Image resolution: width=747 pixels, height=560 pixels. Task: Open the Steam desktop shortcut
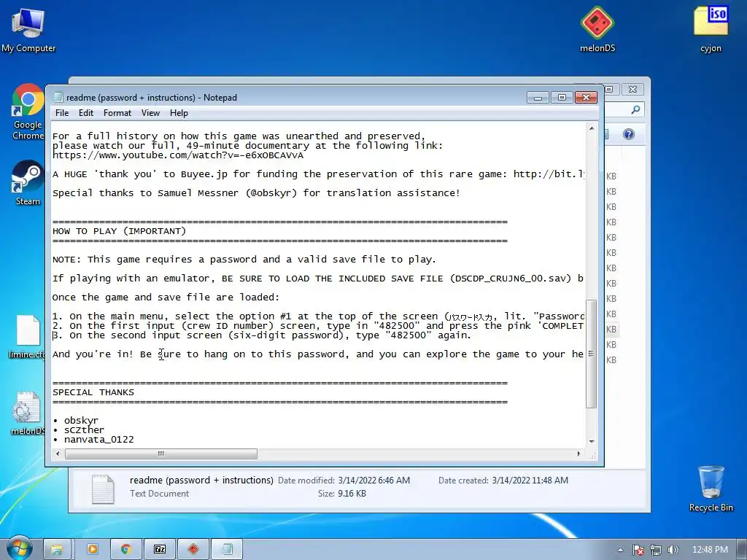(28, 183)
